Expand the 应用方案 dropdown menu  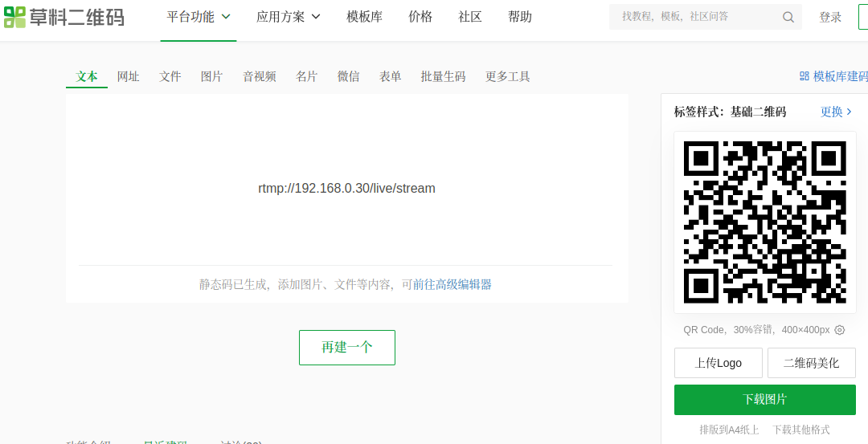[x=288, y=17]
